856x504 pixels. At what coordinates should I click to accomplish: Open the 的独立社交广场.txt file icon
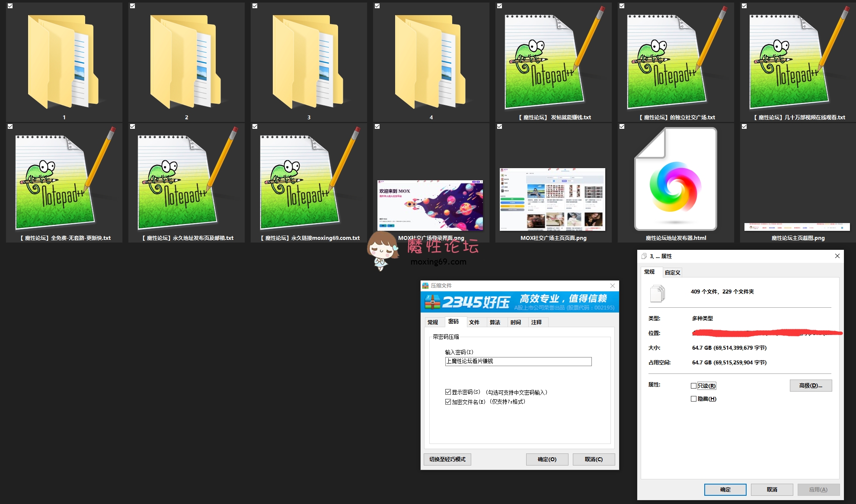[x=677, y=58]
